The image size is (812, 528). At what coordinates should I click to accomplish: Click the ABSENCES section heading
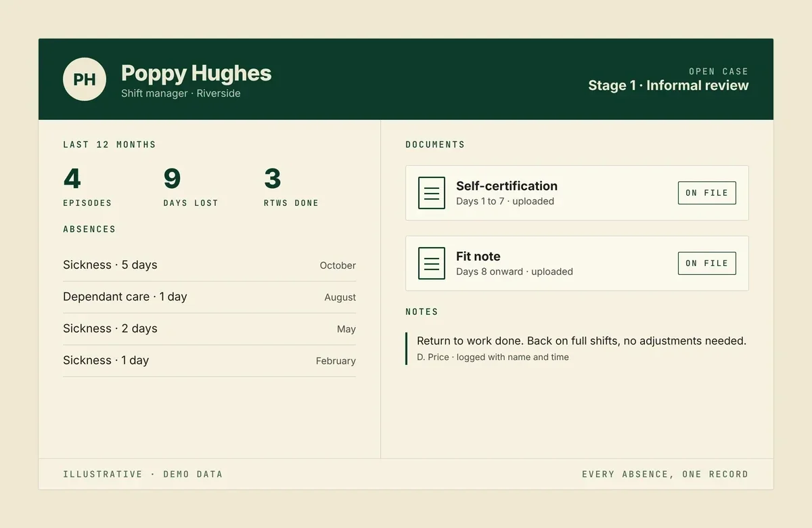(x=89, y=229)
